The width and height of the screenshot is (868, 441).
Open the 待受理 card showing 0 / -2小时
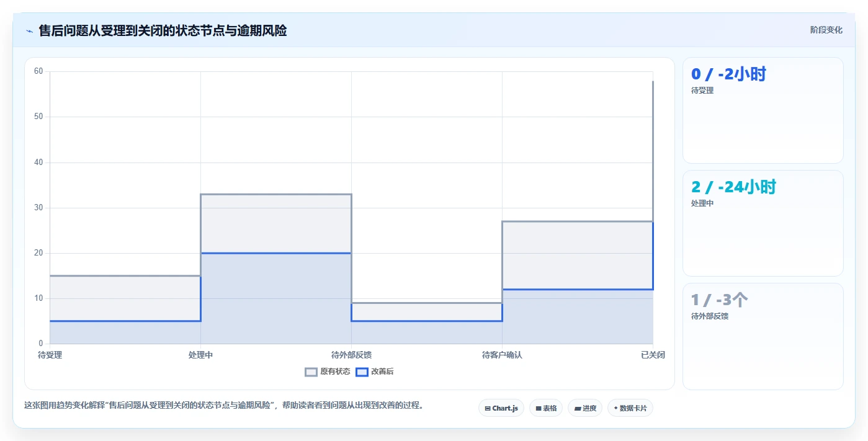coord(763,110)
